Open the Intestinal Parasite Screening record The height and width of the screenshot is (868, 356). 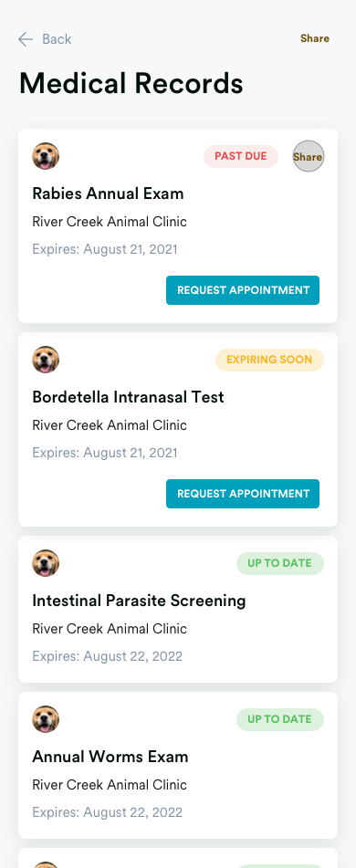[139, 601]
